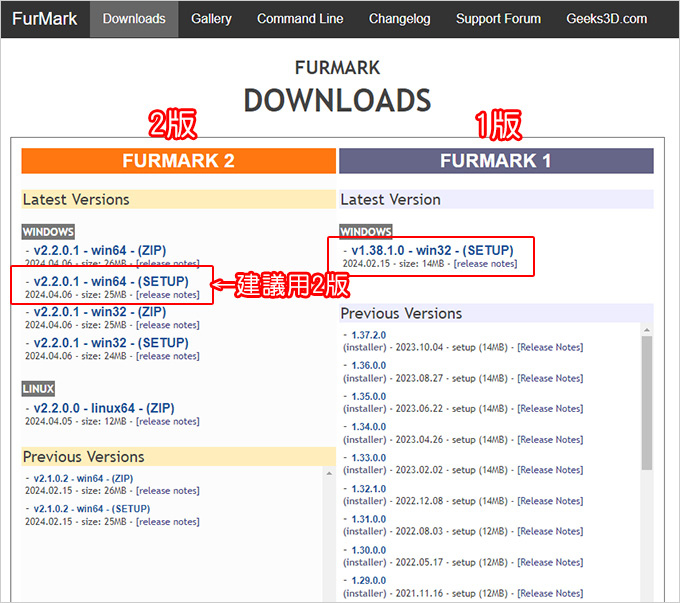Viewport: 680px width, 603px height.
Task: Open Release Notes for 1.35.0.0
Action: [x=550, y=409]
